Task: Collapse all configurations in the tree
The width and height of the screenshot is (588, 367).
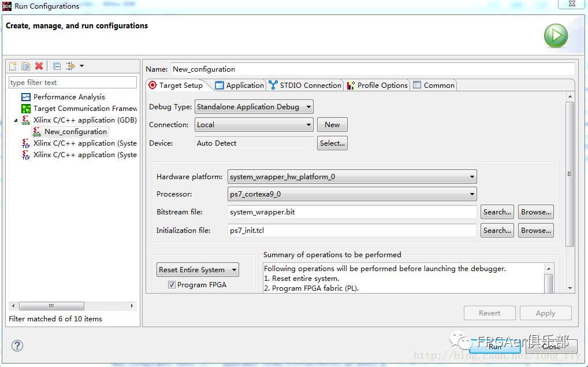Action: pyautogui.click(x=57, y=66)
